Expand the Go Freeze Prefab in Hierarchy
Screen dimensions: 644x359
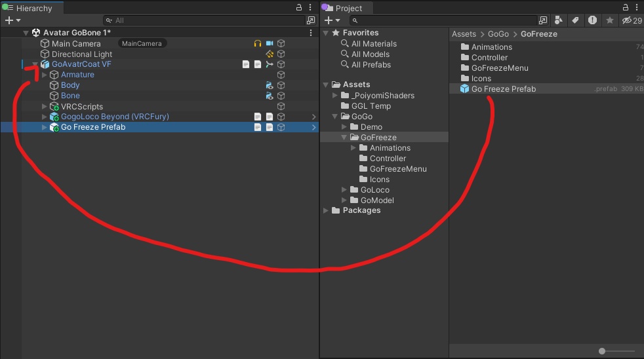(45, 127)
